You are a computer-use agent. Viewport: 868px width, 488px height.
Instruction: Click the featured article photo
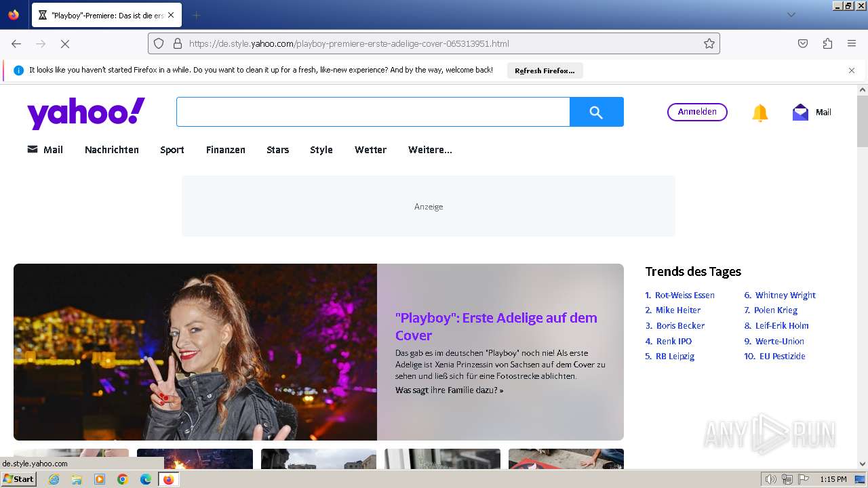point(195,352)
